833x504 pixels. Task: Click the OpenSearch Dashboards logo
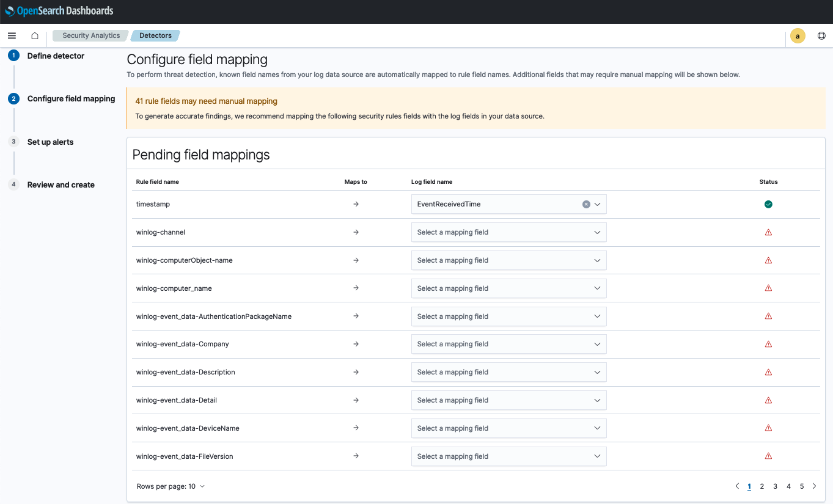59,11
